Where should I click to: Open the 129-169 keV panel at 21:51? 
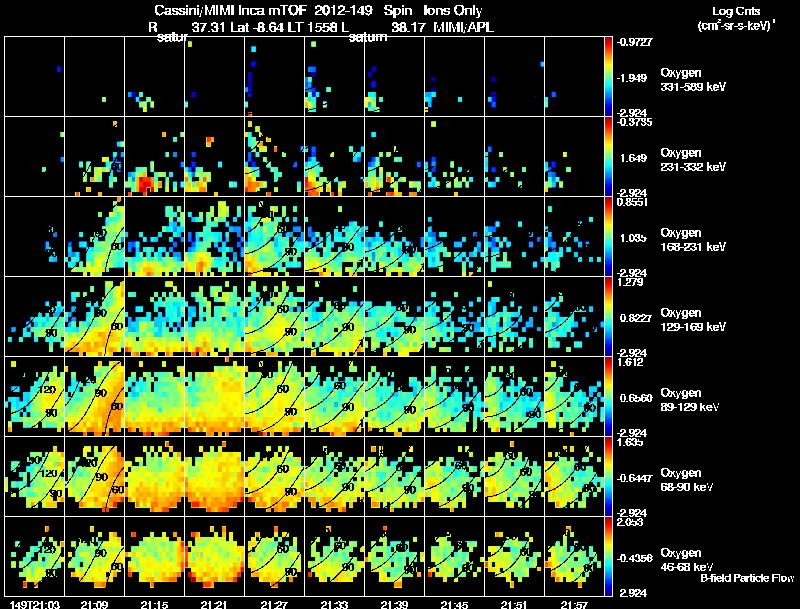514,317
